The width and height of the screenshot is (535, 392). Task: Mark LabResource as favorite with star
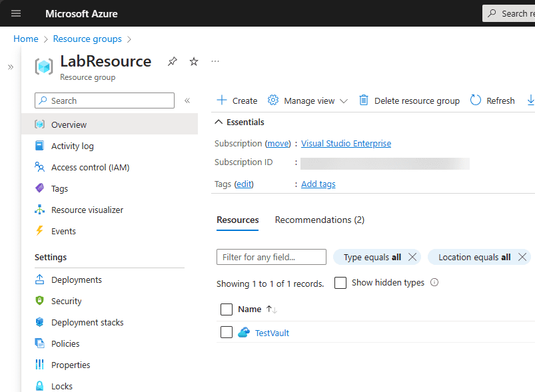194,61
